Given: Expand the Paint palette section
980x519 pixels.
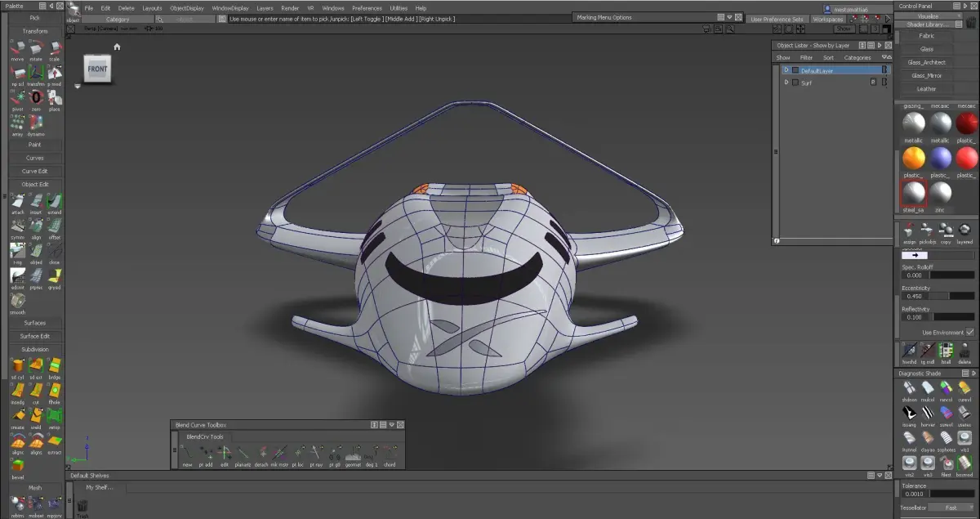Looking at the screenshot, I should click(35, 145).
